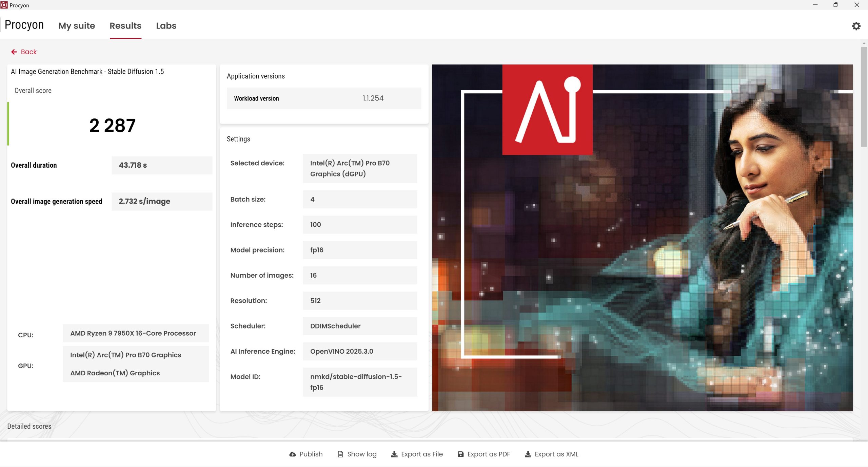Click Model precision value fp16
Image resolution: width=868 pixels, height=467 pixels.
[x=360, y=250]
